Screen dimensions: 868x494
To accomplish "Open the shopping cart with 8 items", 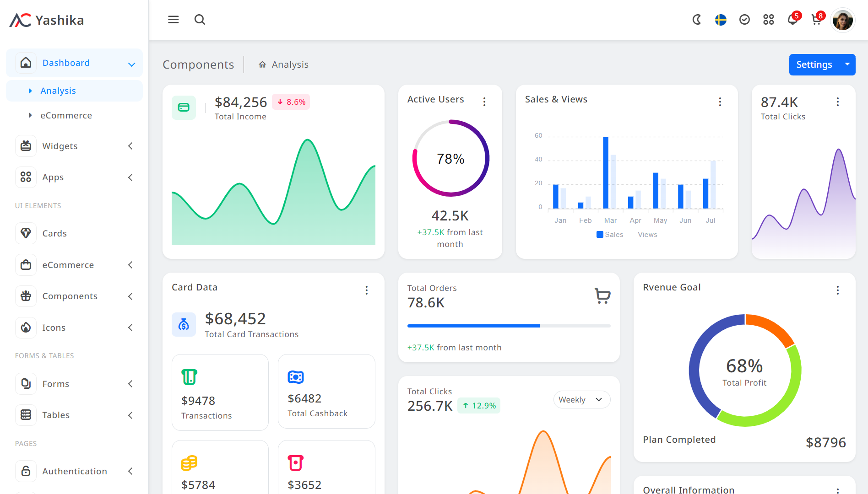I will tap(816, 20).
